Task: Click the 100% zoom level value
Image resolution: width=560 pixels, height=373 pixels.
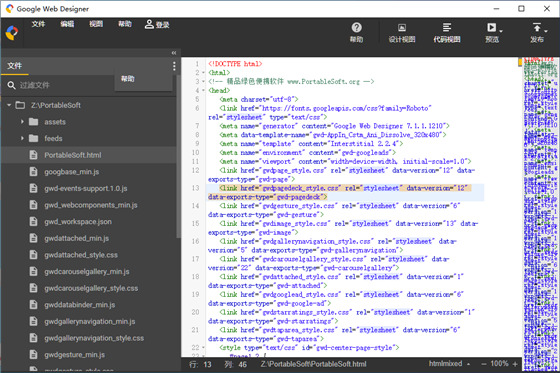Action: tap(499, 364)
